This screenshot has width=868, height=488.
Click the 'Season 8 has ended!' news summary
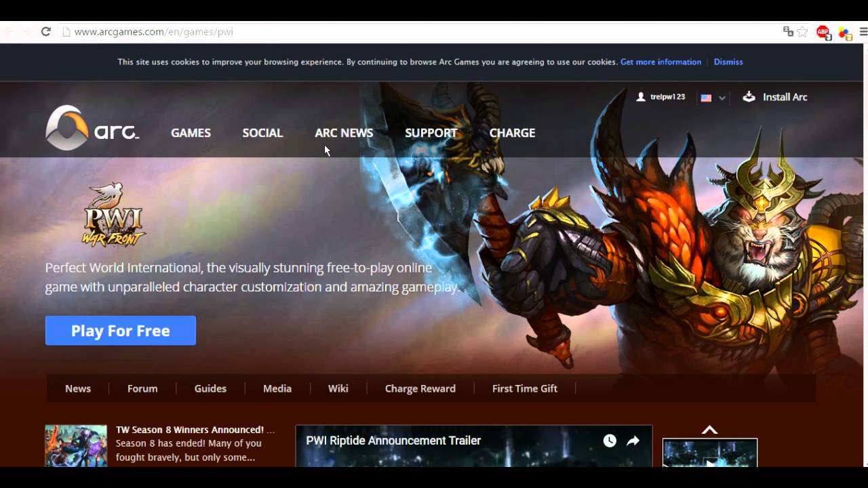pyautogui.click(x=189, y=450)
